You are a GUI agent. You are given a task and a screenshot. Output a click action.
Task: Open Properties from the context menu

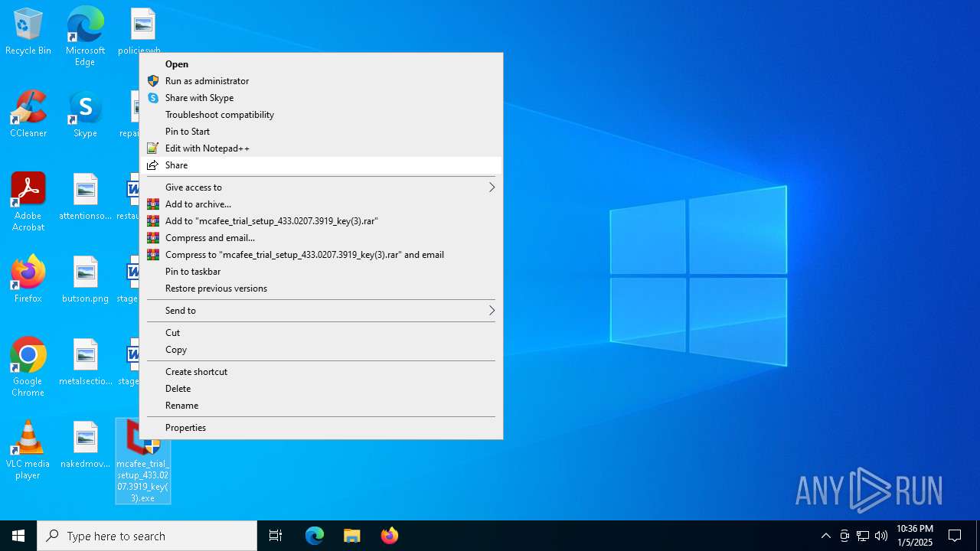click(x=321, y=428)
